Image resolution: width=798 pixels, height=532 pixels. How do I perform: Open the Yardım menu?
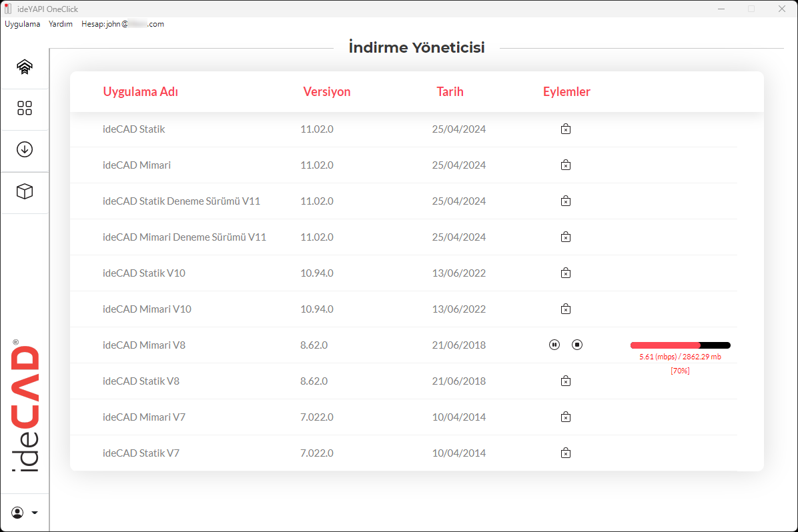click(61, 24)
